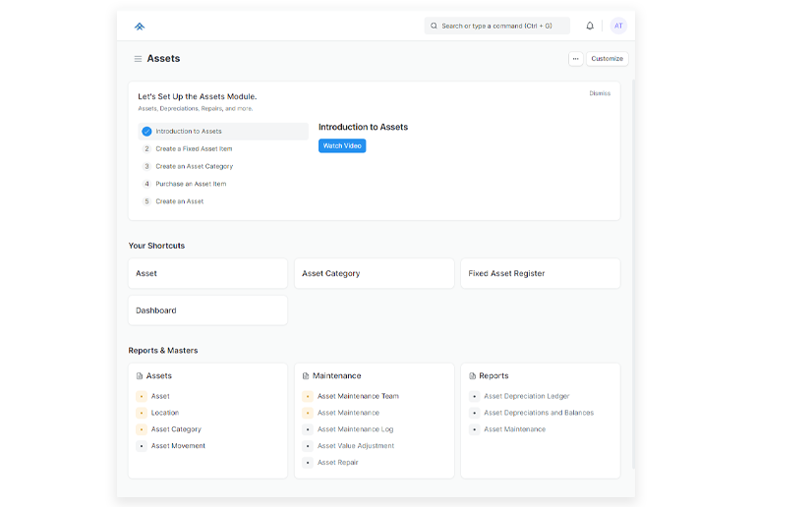Open the Asset Maintenance Team link
Viewport: 812px width, 507px height.
tap(358, 397)
